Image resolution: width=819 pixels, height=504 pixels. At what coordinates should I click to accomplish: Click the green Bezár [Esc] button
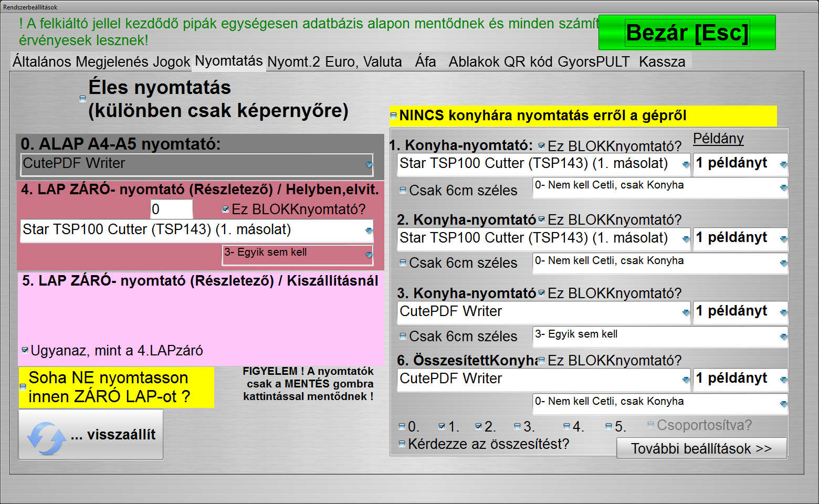[687, 33]
